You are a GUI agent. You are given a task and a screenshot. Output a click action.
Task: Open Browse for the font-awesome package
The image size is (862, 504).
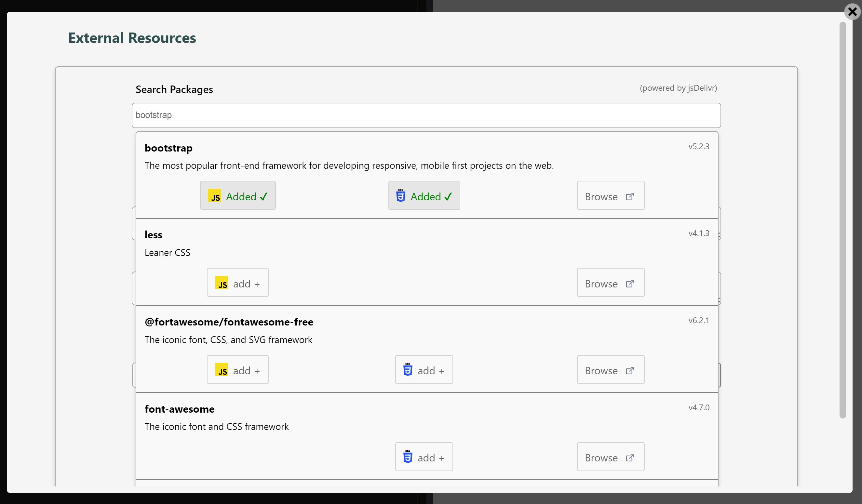[x=610, y=457]
